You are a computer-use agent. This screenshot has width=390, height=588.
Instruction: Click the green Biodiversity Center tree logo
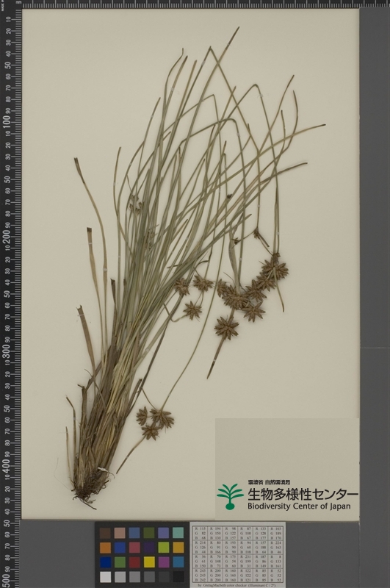tap(230, 497)
